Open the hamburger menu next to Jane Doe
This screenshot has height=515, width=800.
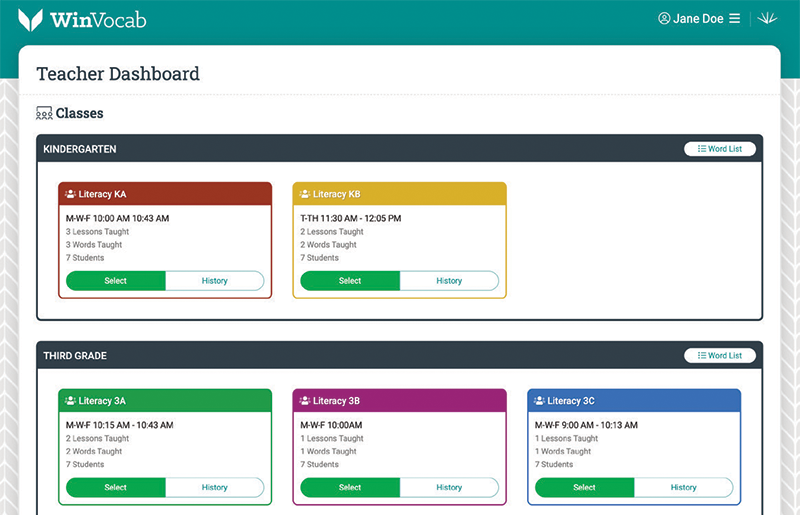click(x=734, y=19)
